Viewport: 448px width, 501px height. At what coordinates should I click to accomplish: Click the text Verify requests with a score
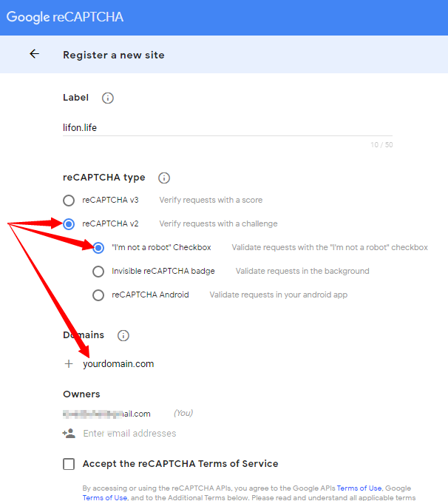coord(211,200)
